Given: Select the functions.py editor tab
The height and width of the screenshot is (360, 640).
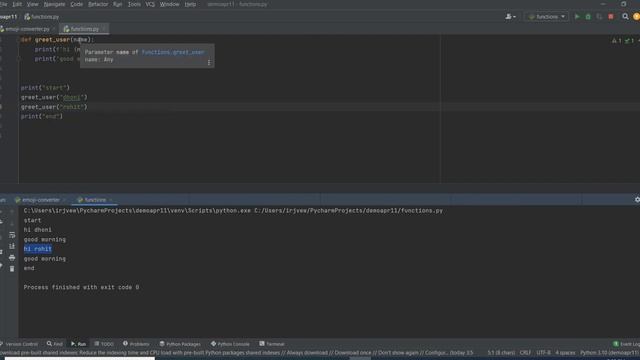Looking at the screenshot, I should 84,29.
